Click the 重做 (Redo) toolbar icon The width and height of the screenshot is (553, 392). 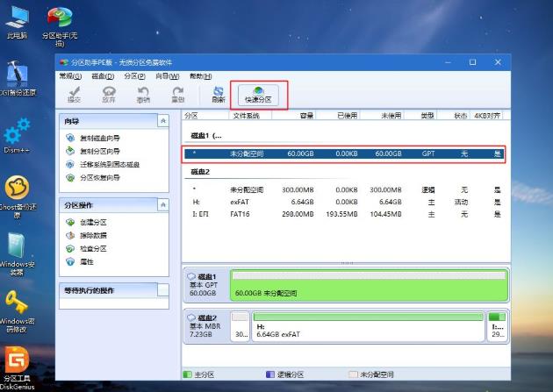click(177, 95)
